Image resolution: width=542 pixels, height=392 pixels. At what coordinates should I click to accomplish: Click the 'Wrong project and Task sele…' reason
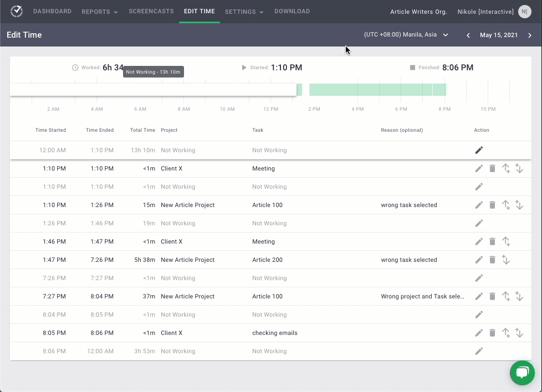pyautogui.click(x=422, y=297)
